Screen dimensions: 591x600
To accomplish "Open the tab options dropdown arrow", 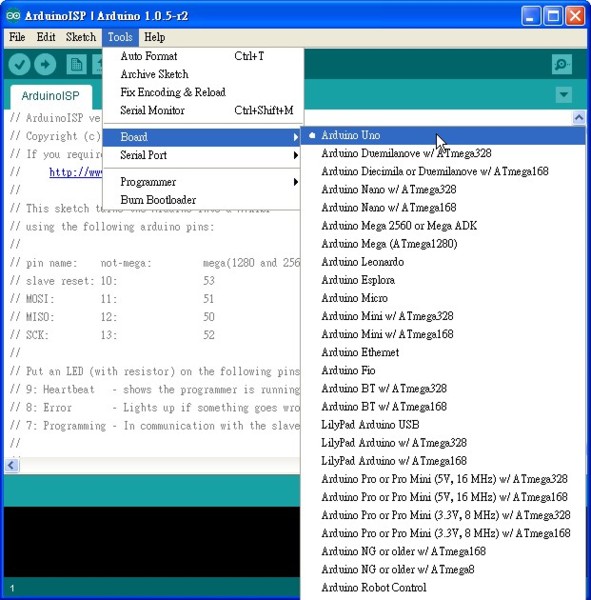I will 563,95.
